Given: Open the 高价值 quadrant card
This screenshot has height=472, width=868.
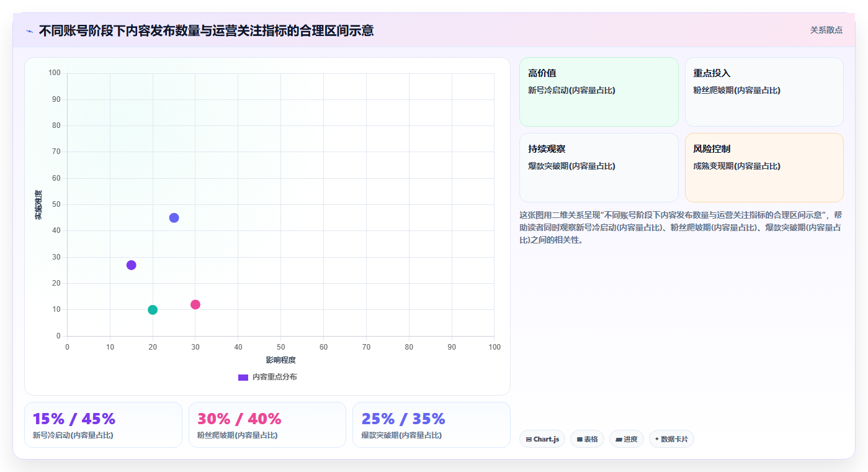Looking at the screenshot, I should [x=599, y=92].
